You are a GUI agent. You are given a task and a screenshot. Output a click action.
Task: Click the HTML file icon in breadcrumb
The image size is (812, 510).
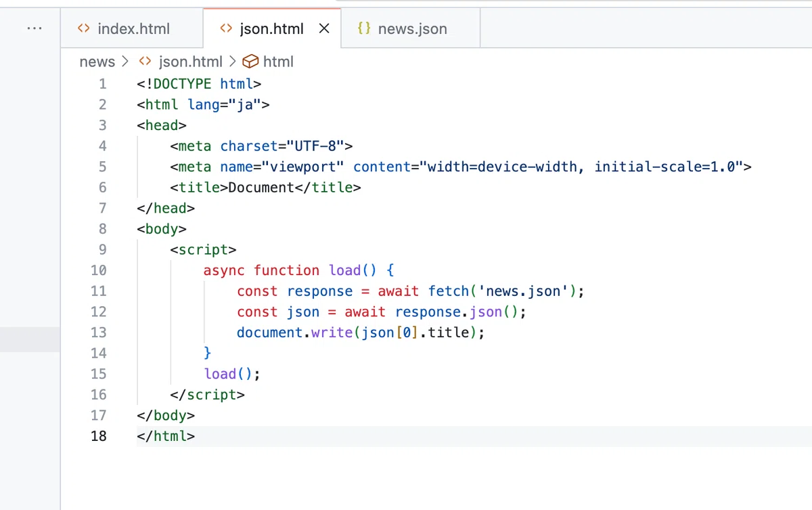pos(145,62)
